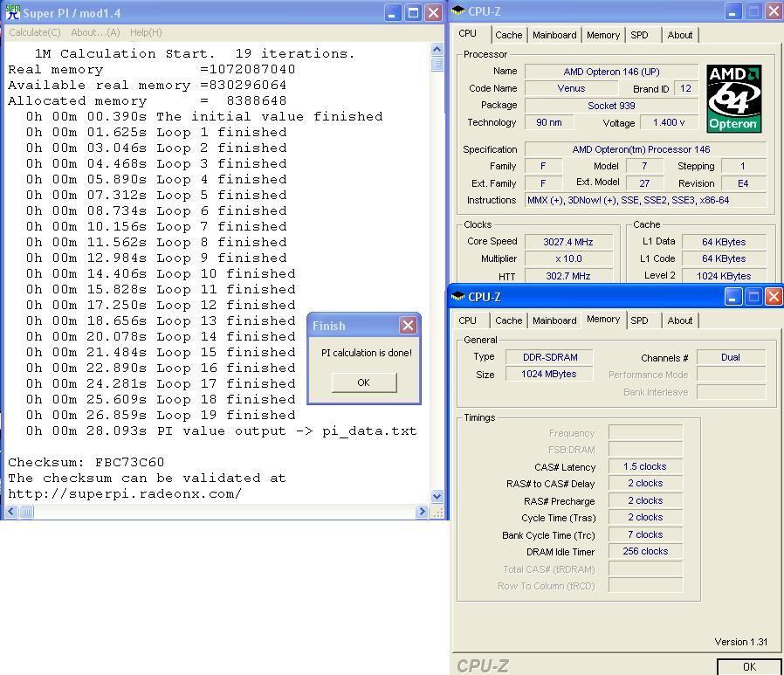Click the Channels # field showing Dual
Screen dimensions: 784x675
tap(731, 357)
